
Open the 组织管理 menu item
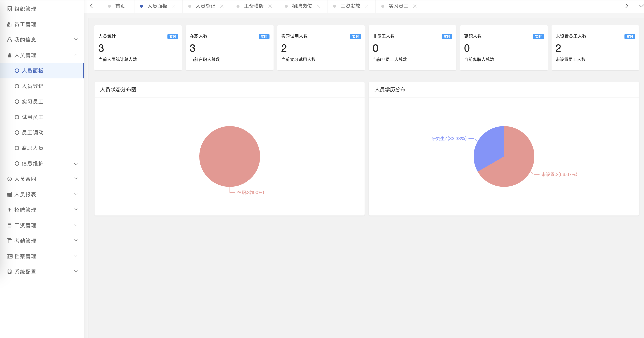(42, 9)
